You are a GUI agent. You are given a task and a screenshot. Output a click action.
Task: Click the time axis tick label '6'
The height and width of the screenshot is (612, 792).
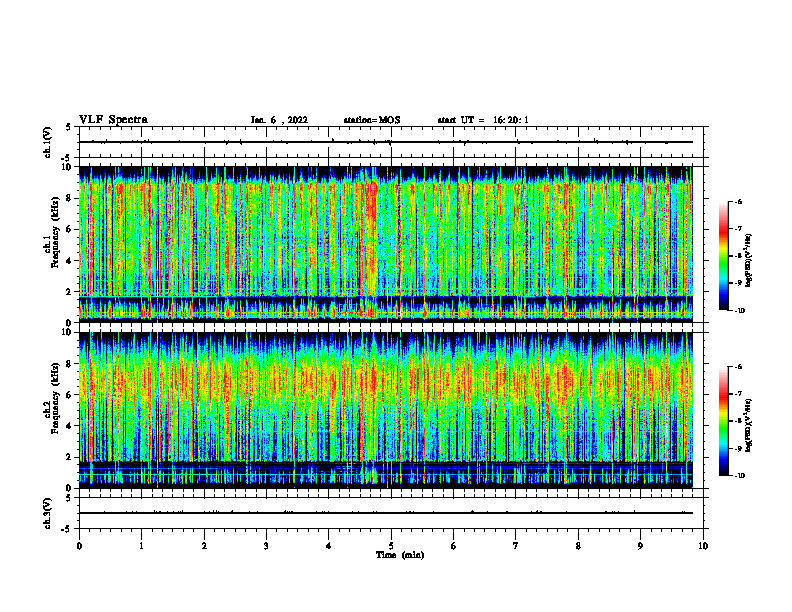point(454,546)
